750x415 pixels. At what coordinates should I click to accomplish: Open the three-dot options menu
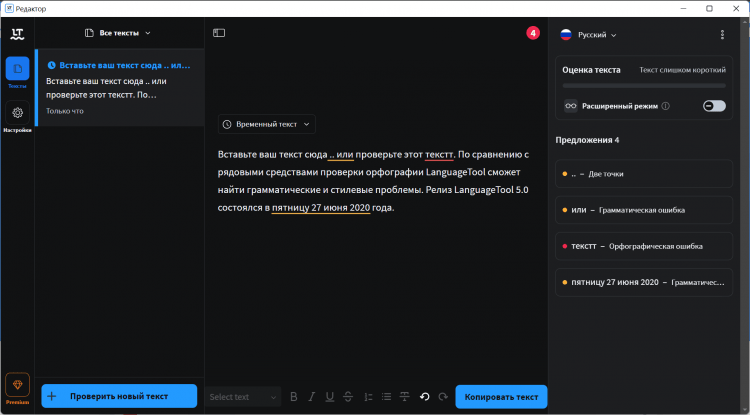pos(722,35)
